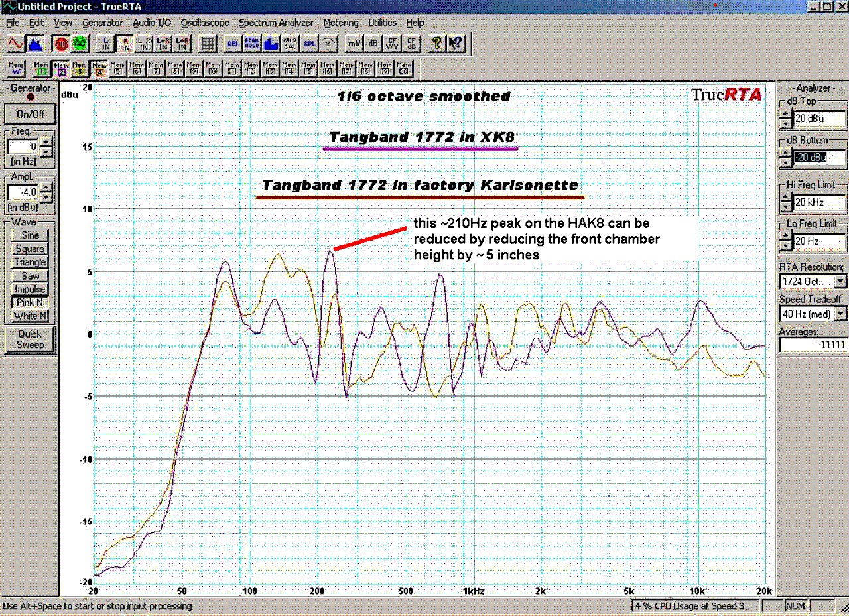Open the File menu

(13, 23)
